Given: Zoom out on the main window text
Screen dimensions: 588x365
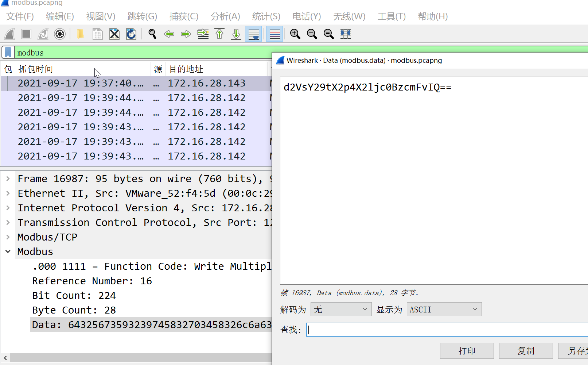Looking at the screenshot, I should [x=312, y=34].
